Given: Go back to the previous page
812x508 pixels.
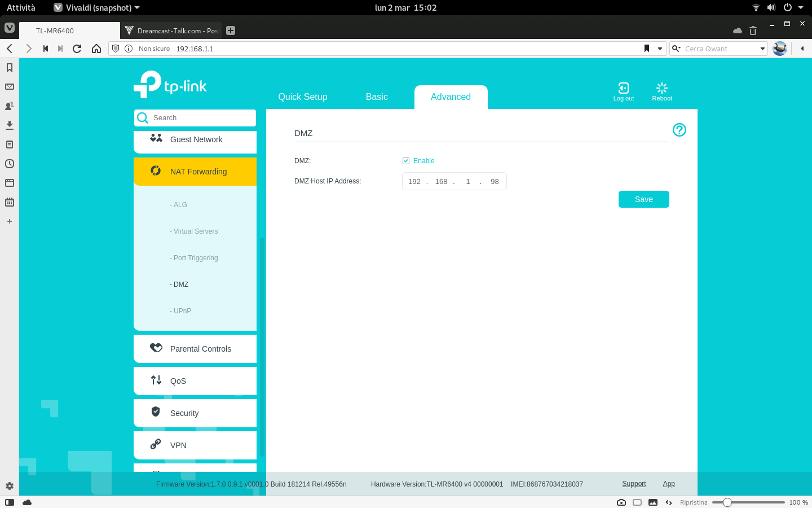Looking at the screenshot, I should [x=10, y=49].
